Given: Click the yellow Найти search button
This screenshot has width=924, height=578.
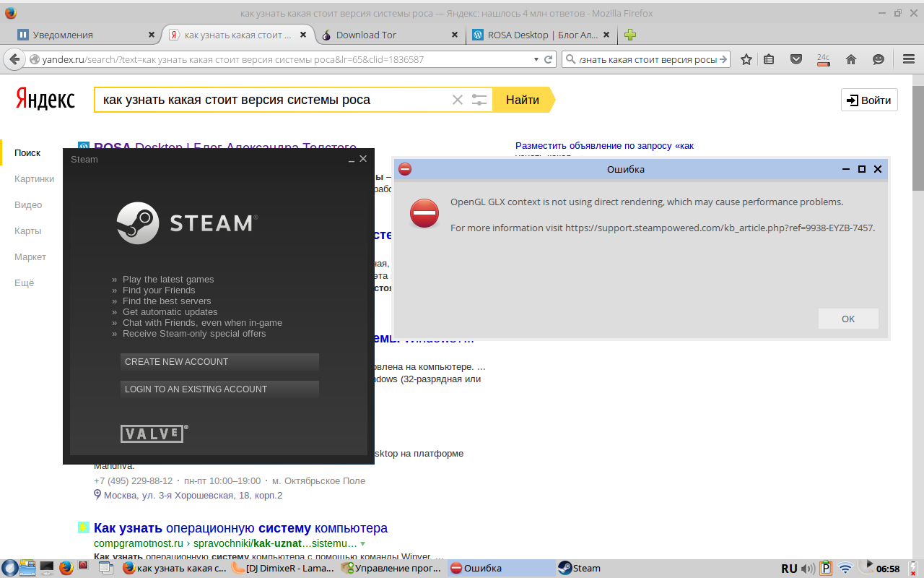Looking at the screenshot, I should tap(523, 100).
